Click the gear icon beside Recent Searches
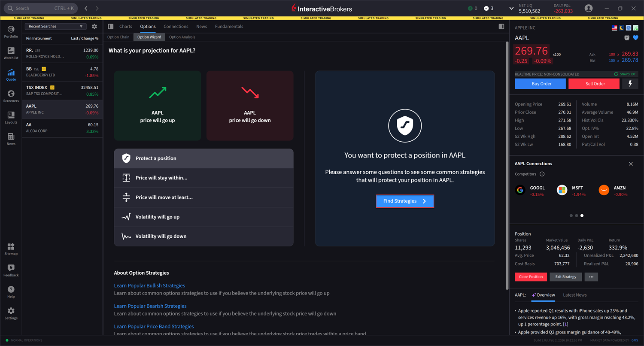644x346 pixels. [x=94, y=27]
